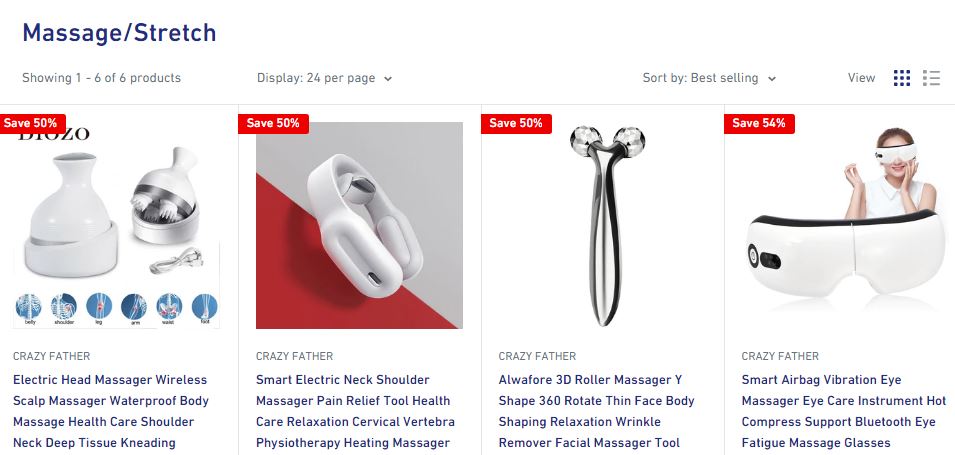Open Smart Electric Neck Shoulder Massager image
Viewport: 955px width, 455px height.
pyautogui.click(x=359, y=225)
